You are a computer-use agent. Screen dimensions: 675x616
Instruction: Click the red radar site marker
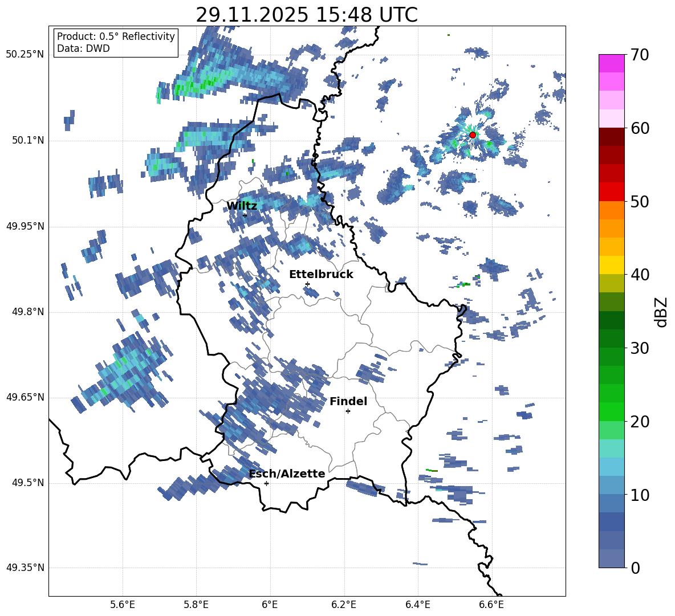472,135
